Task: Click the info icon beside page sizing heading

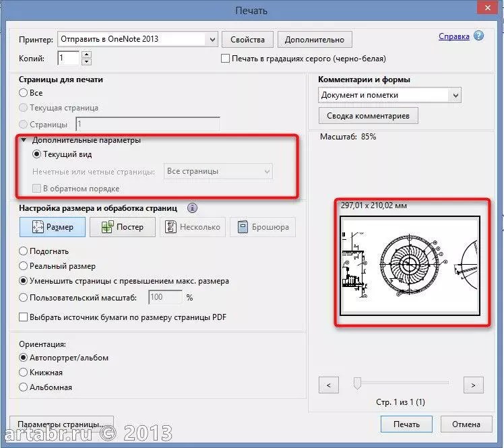Action: [x=193, y=208]
